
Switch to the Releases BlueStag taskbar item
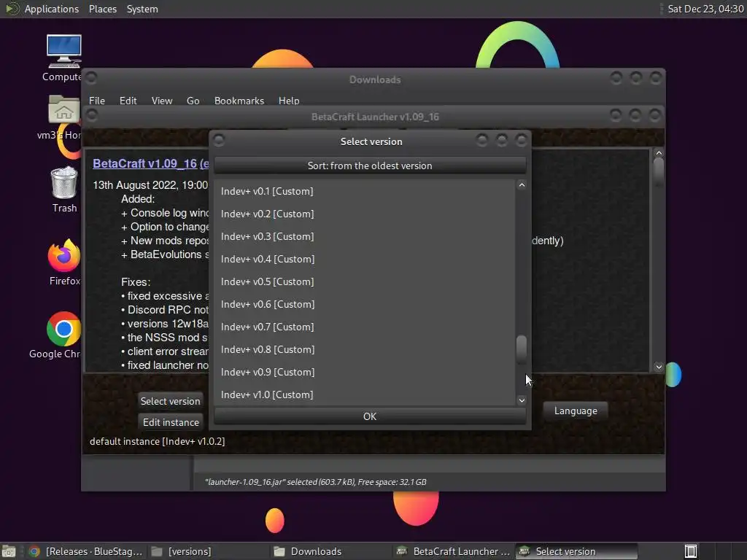coord(86,551)
